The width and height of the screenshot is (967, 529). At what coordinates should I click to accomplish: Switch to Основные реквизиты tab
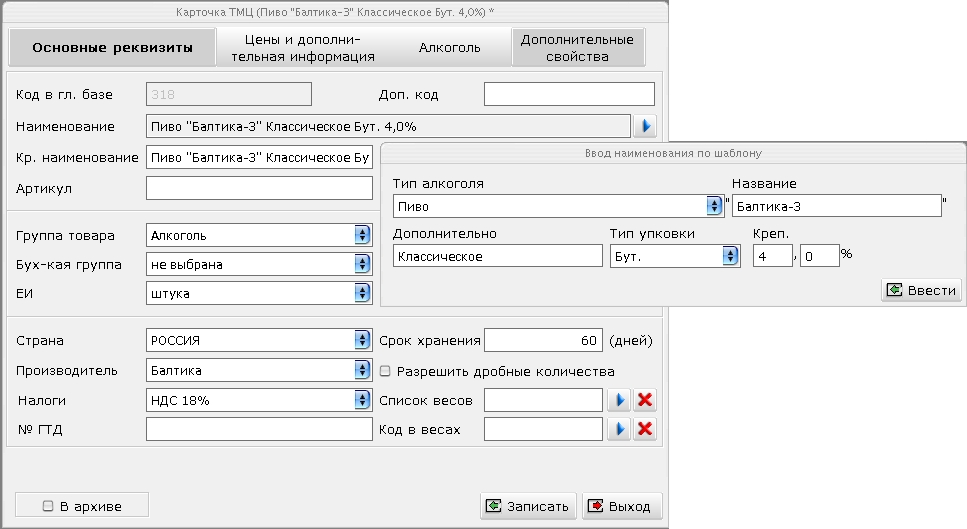112,47
